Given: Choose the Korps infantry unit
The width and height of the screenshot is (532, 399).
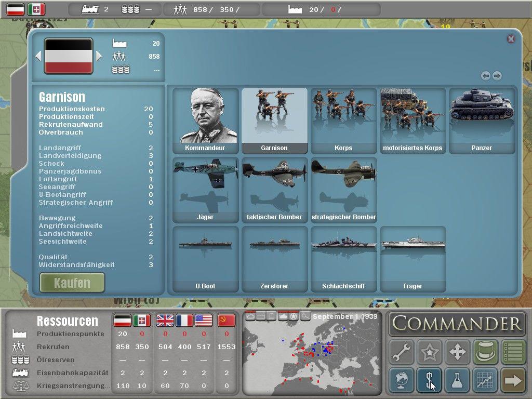Looking at the screenshot, I should click(x=344, y=121).
